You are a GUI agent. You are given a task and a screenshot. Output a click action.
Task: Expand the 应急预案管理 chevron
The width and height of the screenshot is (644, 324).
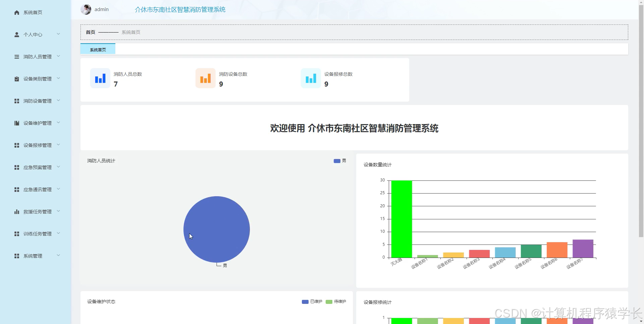coord(58,167)
